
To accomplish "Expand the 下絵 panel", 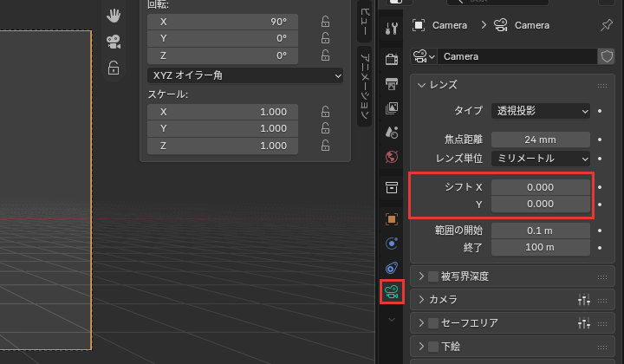I will [x=421, y=346].
